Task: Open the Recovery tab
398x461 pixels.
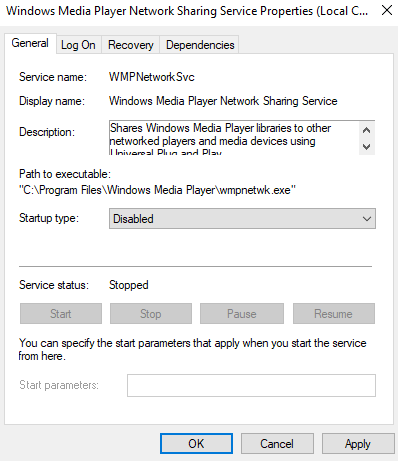Action: [131, 45]
